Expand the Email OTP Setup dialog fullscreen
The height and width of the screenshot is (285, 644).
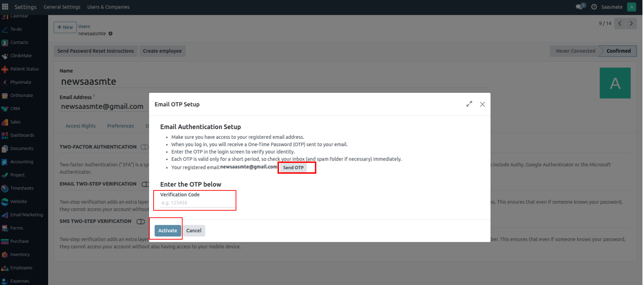[469, 104]
